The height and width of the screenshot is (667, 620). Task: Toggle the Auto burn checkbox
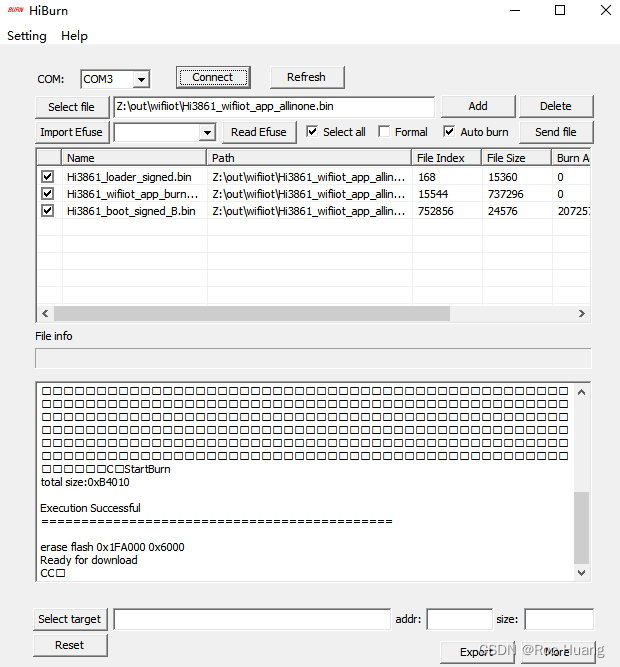(449, 131)
